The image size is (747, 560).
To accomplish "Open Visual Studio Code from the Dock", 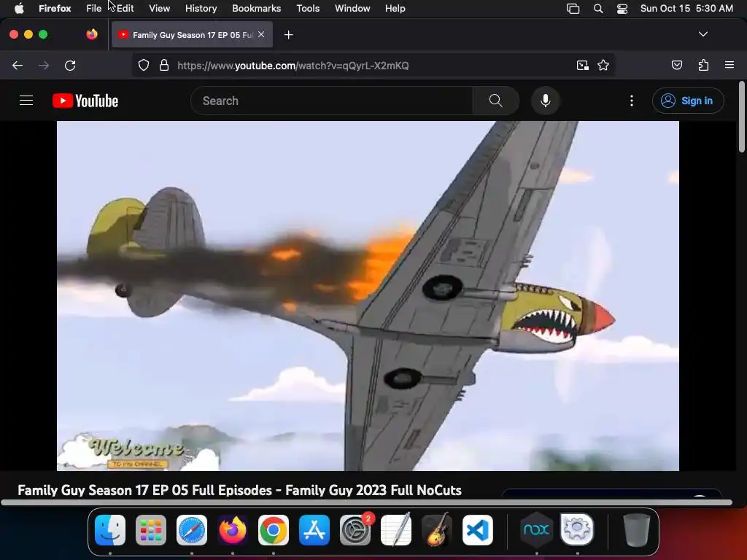I will pos(478,530).
